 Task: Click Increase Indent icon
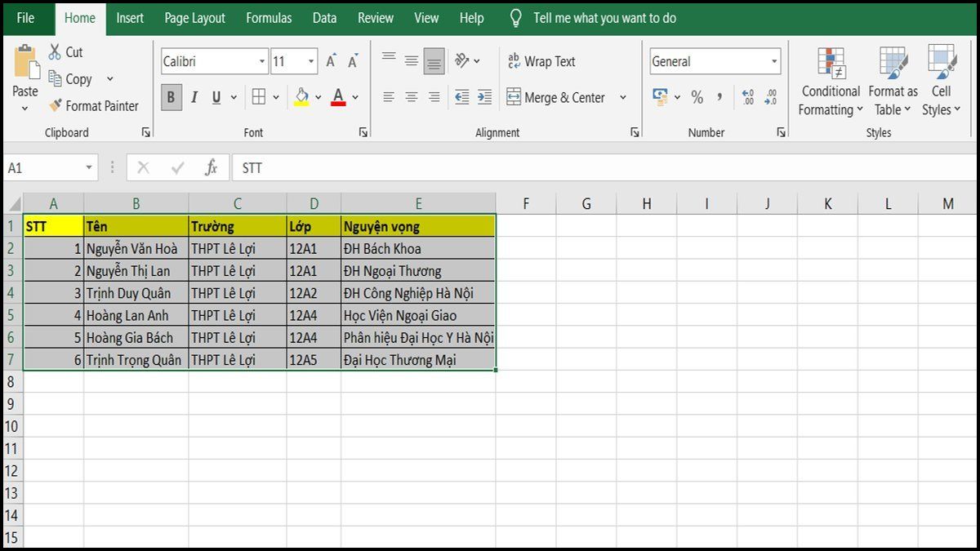485,97
